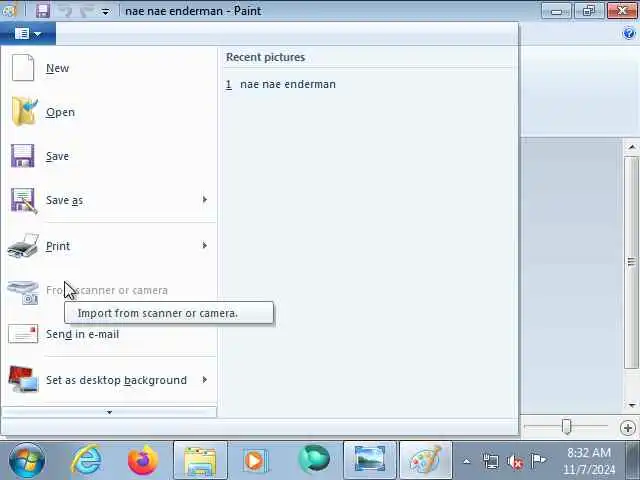Choose Save in the file menu
The image size is (640, 480).
pyautogui.click(x=109, y=156)
